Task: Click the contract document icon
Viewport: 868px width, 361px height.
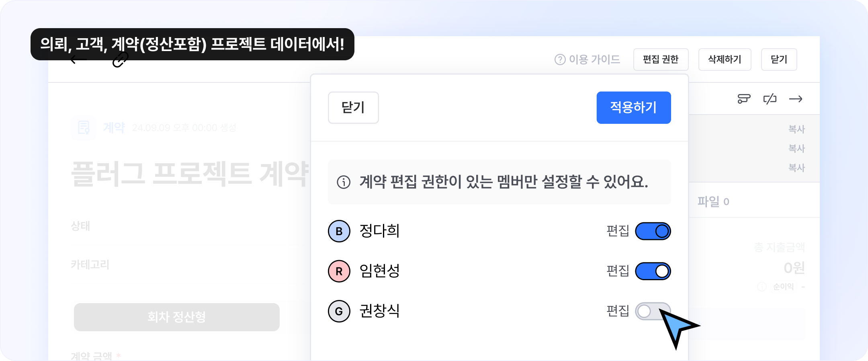Action: tap(84, 128)
